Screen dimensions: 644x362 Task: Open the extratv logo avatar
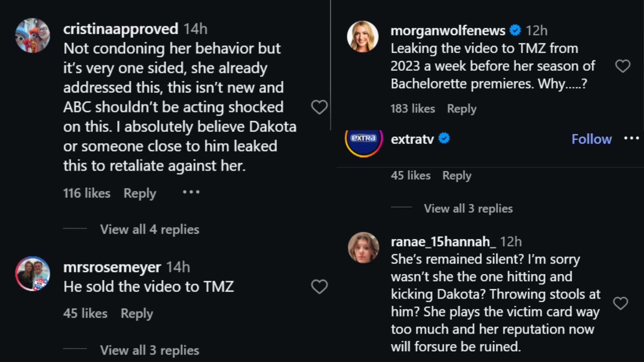363,141
